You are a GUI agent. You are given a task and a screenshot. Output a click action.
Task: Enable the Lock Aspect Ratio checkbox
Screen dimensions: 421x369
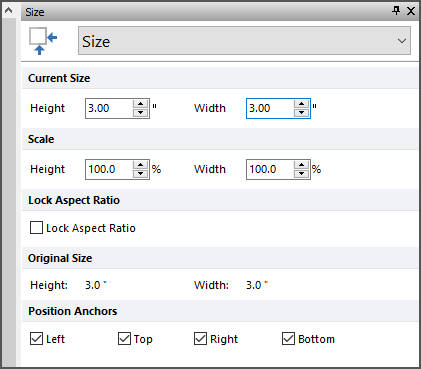click(36, 228)
